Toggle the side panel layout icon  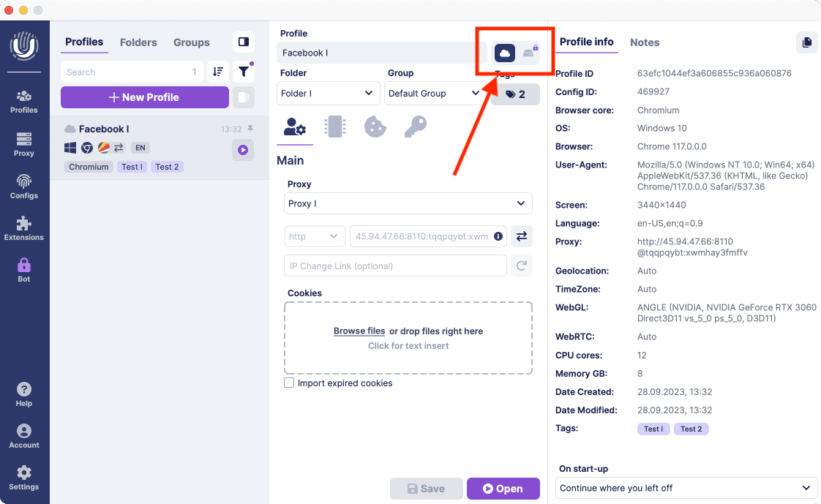point(244,42)
